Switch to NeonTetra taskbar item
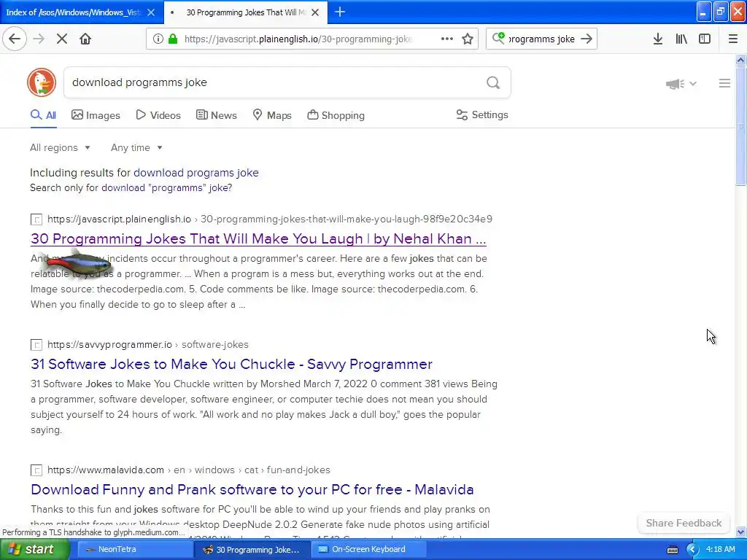 [133, 550]
